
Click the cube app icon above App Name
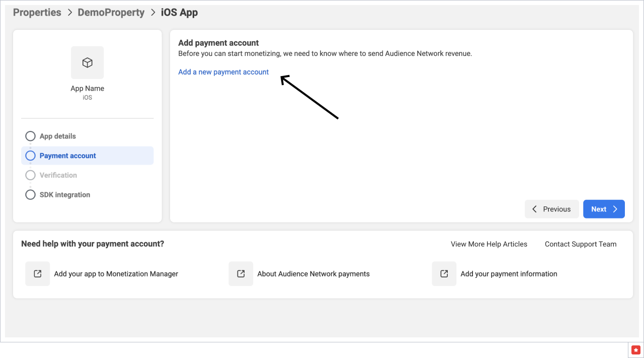(87, 62)
